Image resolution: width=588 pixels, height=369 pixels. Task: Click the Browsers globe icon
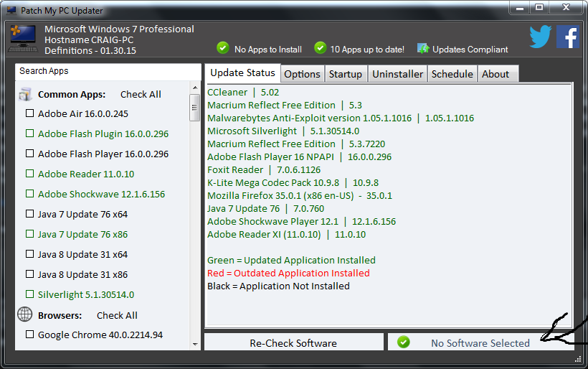25,314
